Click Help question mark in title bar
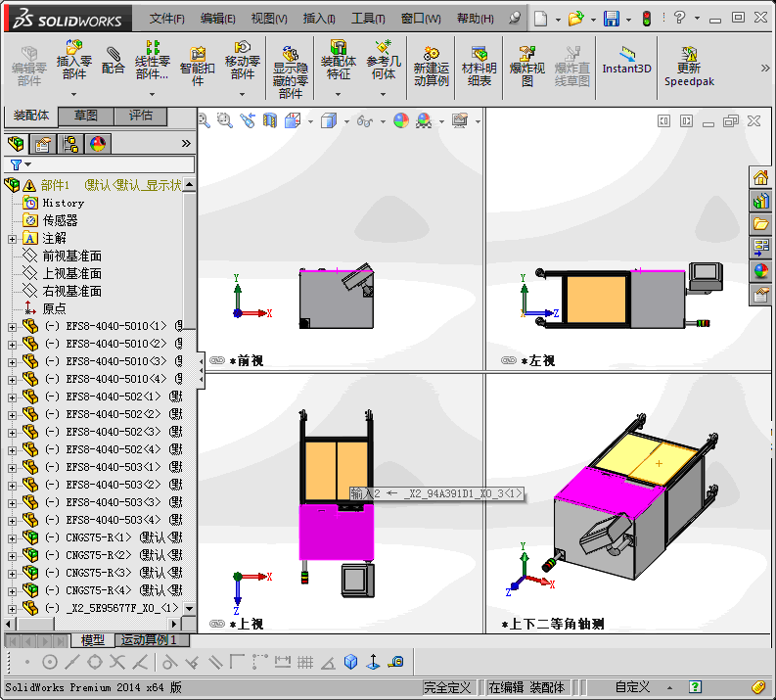 tap(679, 19)
